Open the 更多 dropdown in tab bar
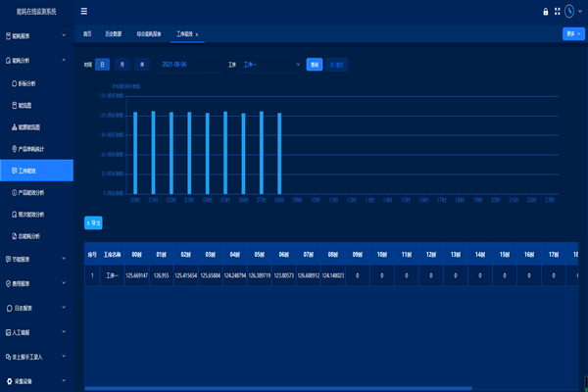 [x=573, y=33]
